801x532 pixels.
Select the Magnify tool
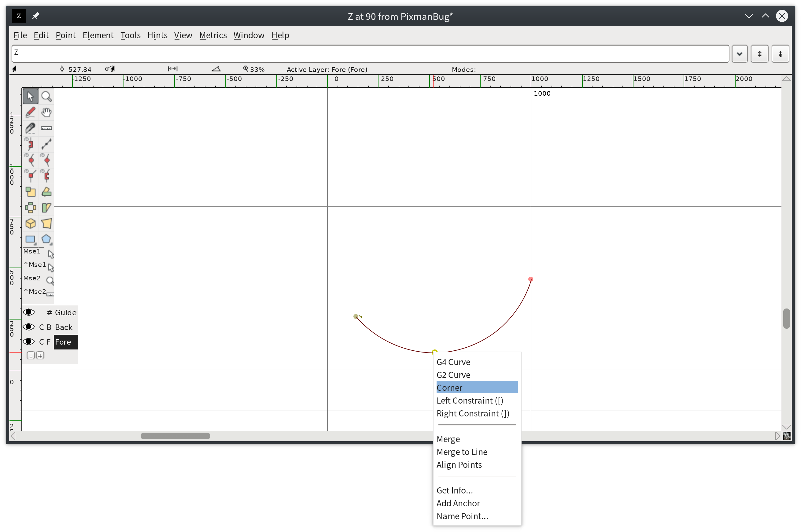pos(46,96)
